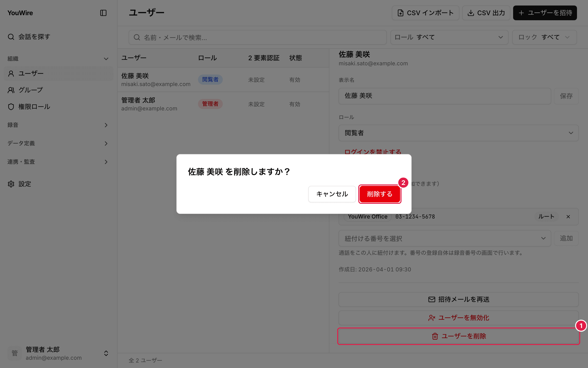Open 紐付ける番号を選択 dropdown
Viewport: 588px width, 368px height.
coord(445,239)
